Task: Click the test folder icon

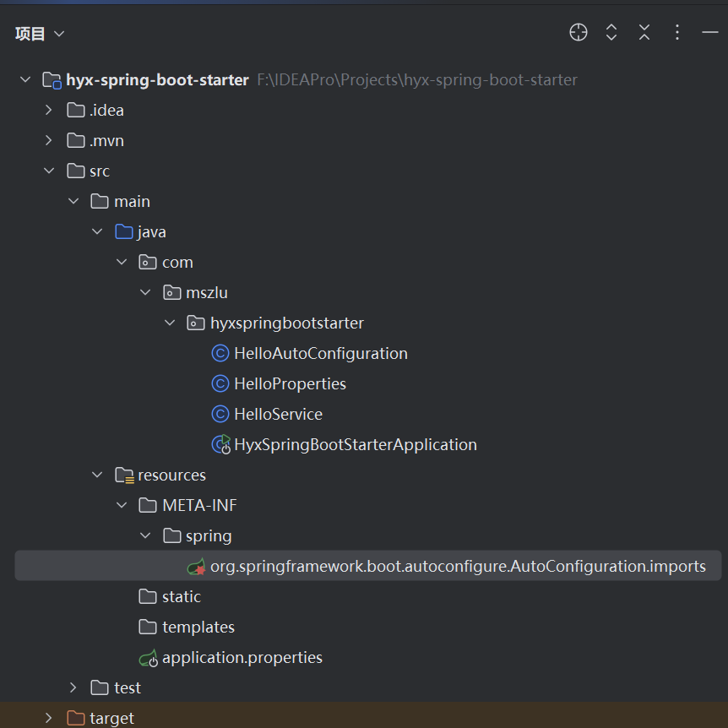Action: pos(100,687)
